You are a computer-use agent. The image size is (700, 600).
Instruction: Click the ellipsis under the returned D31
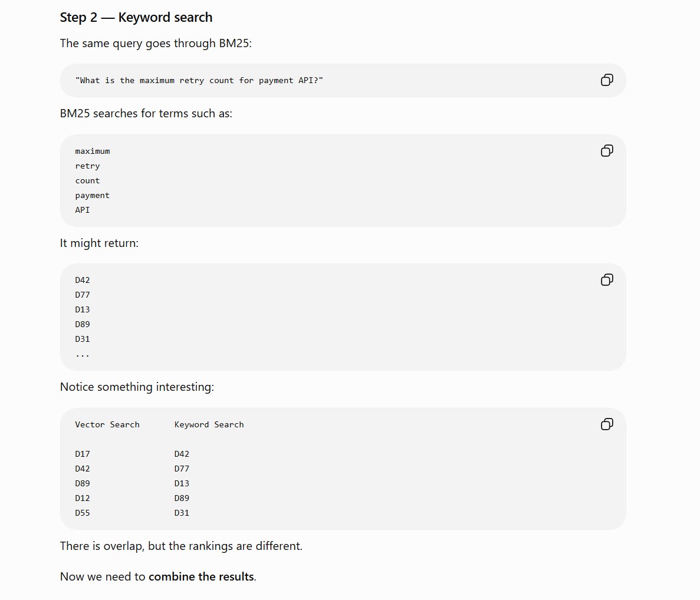click(x=83, y=355)
